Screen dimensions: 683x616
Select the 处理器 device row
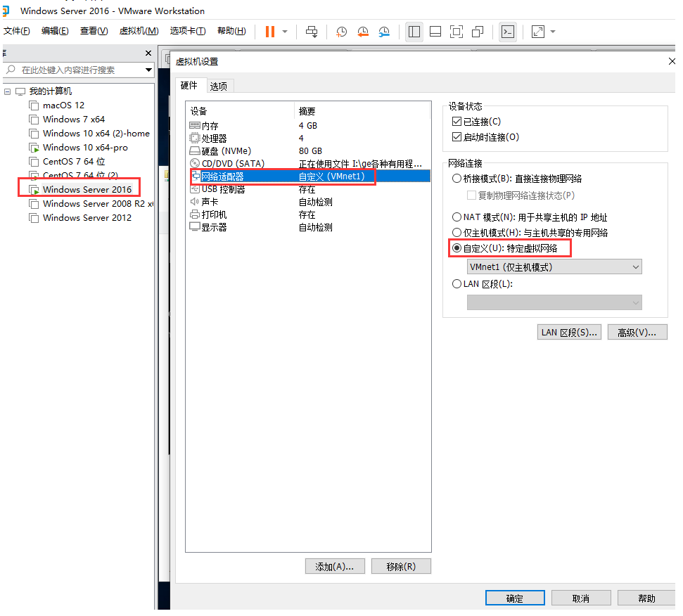point(309,139)
